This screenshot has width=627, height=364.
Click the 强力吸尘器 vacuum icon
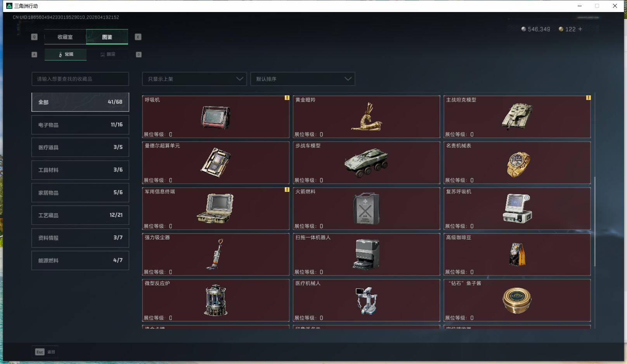tap(215, 254)
